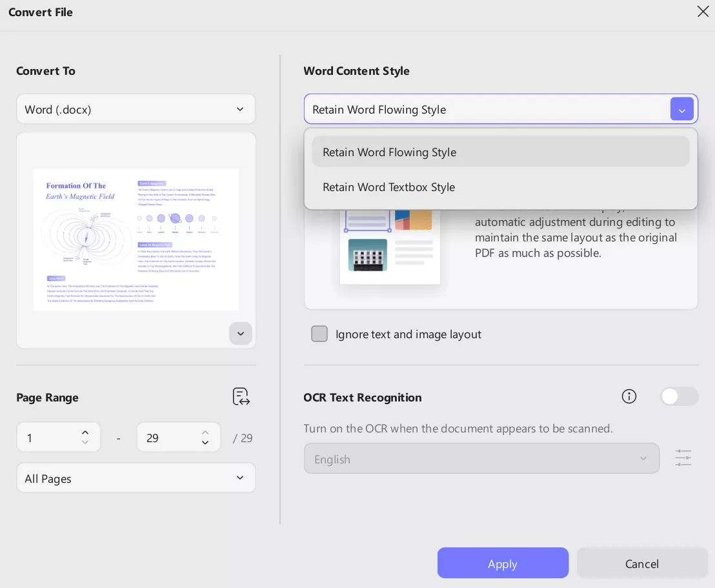Image resolution: width=715 pixels, height=588 pixels.
Task: Enable the OCR Text Recognition switch
Action: tap(679, 396)
